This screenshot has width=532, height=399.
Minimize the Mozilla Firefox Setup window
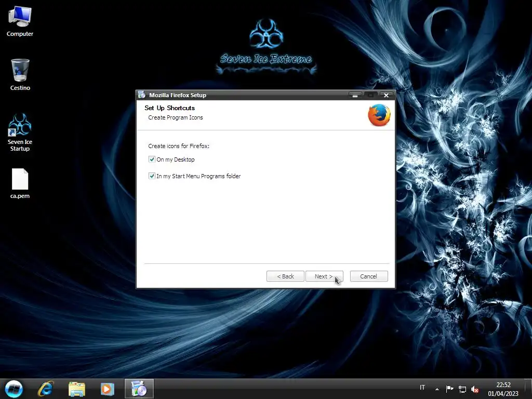click(355, 95)
